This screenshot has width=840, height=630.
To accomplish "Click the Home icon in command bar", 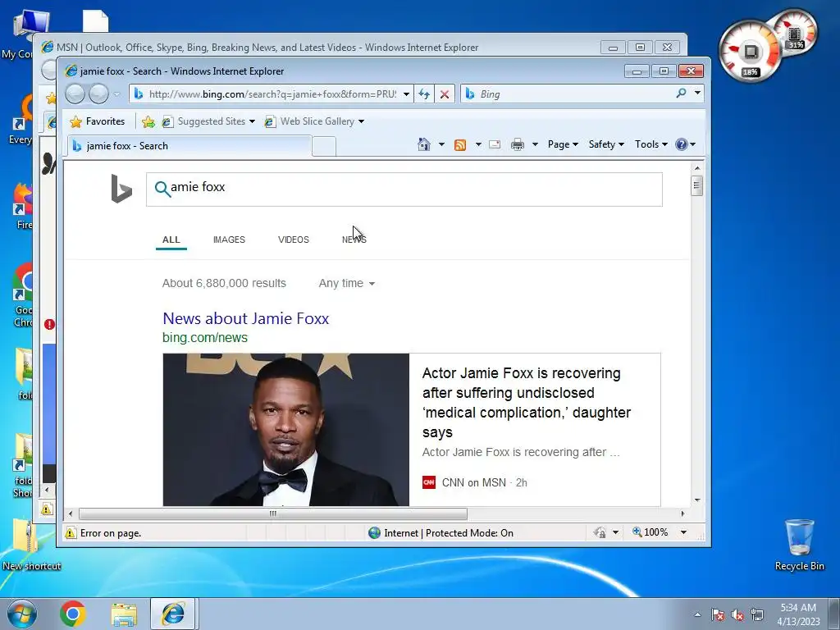I will 424,144.
